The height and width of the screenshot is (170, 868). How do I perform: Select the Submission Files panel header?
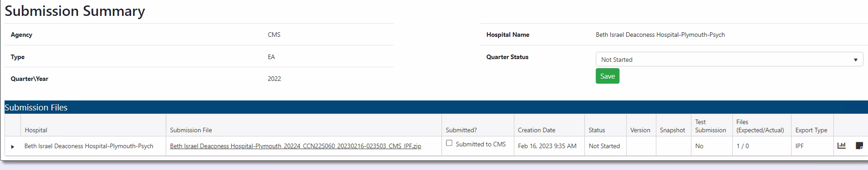pyautogui.click(x=436, y=107)
